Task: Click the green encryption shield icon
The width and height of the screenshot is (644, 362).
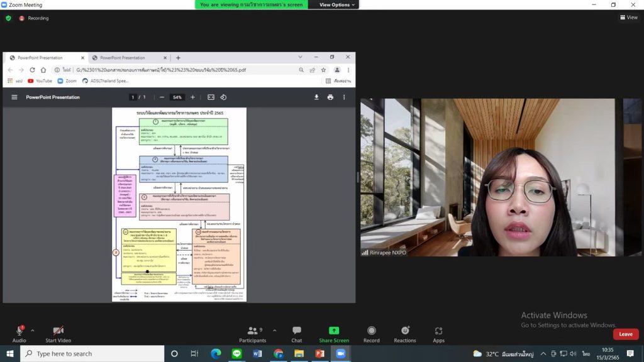Action: (8, 18)
